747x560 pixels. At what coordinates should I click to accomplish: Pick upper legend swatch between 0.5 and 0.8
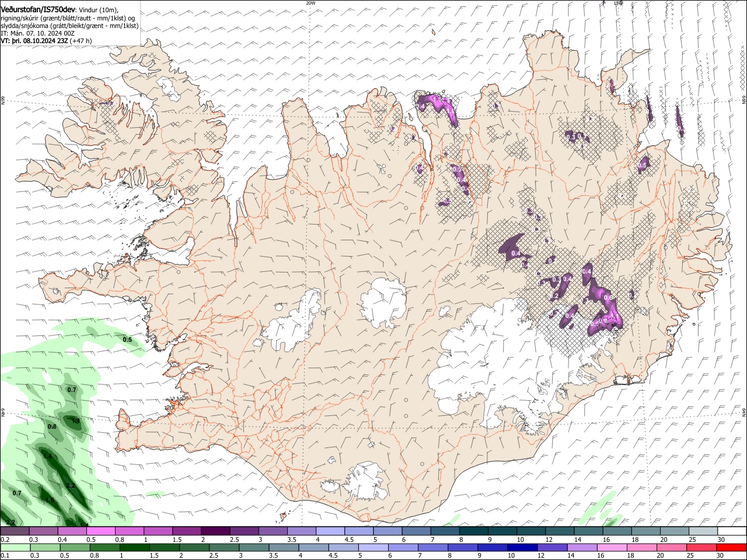point(100,531)
